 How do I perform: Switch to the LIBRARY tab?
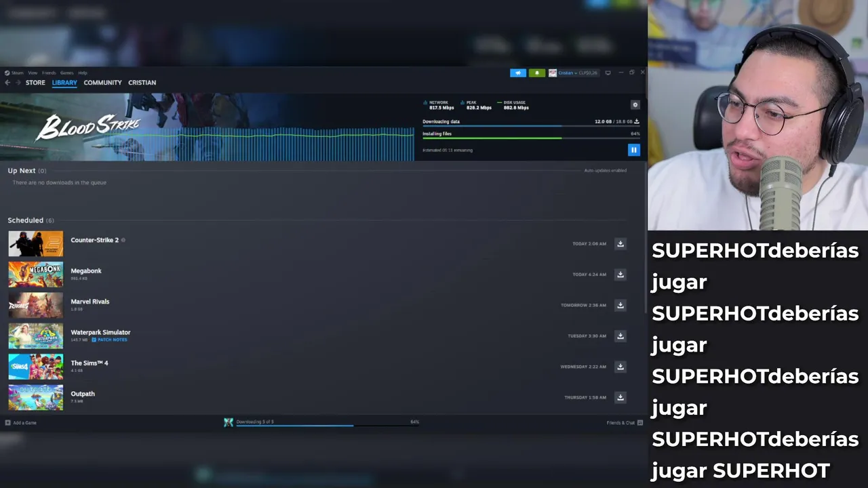tap(64, 83)
